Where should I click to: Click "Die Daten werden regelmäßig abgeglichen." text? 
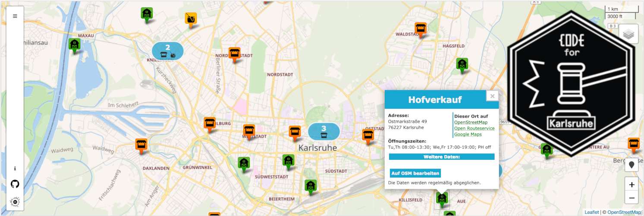click(x=434, y=183)
